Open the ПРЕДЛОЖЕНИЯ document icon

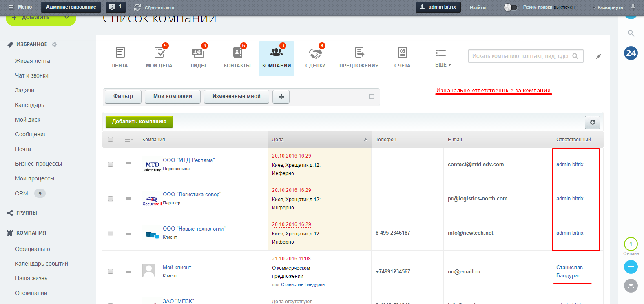[359, 52]
